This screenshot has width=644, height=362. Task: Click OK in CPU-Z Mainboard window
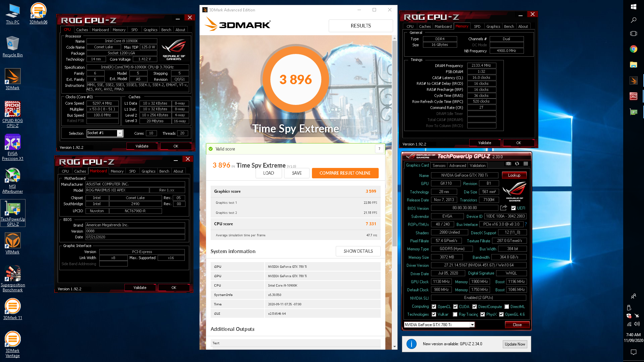[x=174, y=288]
